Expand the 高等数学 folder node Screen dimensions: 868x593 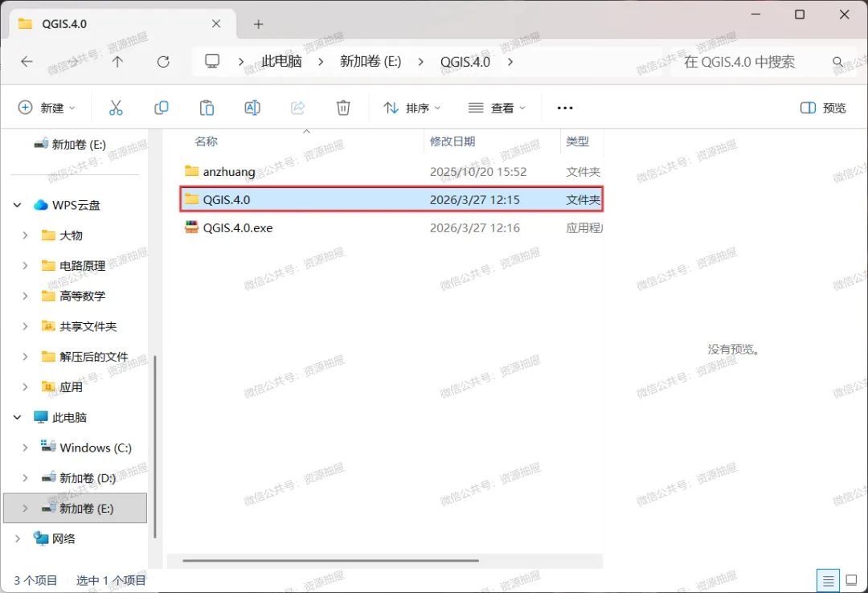(x=25, y=296)
